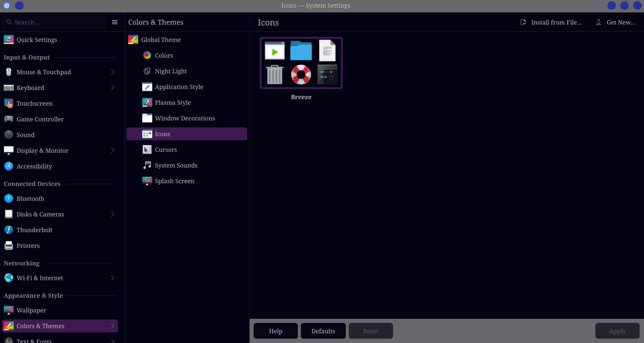The height and width of the screenshot is (343, 644).
Task: Expand Mouse & Touchpad chevron
Action: 113,72
